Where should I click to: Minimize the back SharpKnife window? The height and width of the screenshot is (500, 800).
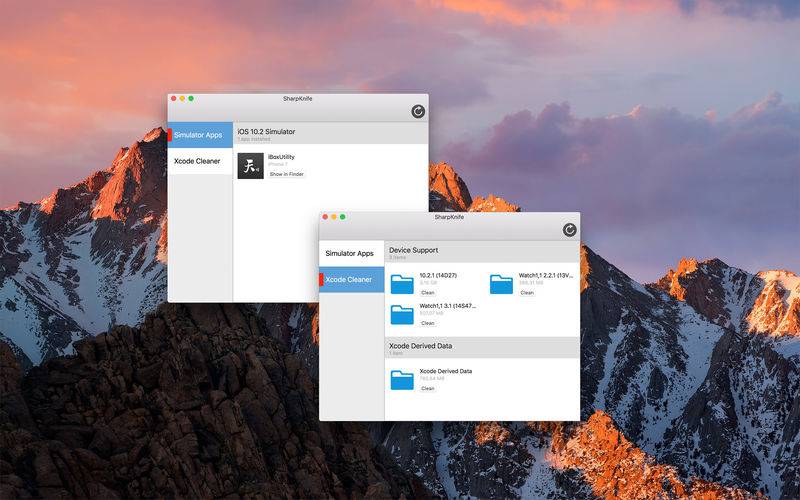[x=183, y=98]
